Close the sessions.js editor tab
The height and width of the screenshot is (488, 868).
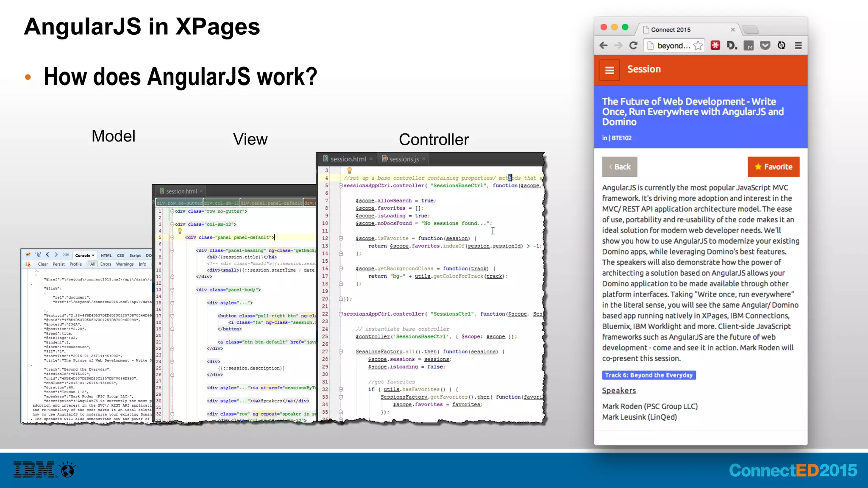(423, 159)
